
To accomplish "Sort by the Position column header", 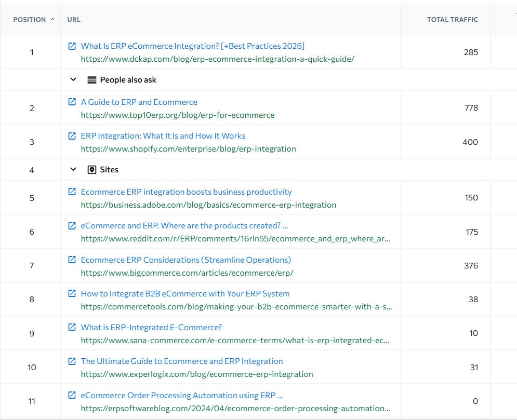I will [34, 20].
